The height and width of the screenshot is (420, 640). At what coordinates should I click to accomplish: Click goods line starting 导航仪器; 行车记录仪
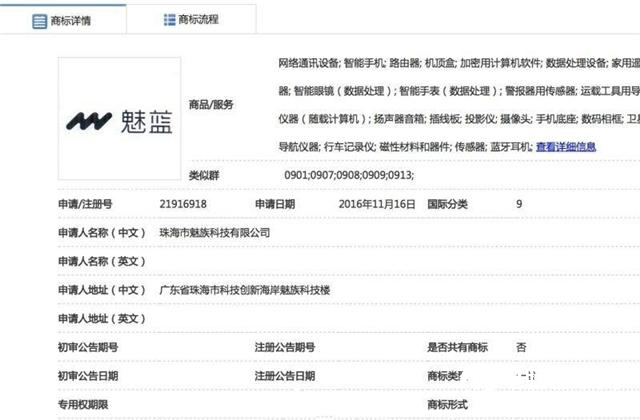tap(405, 147)
